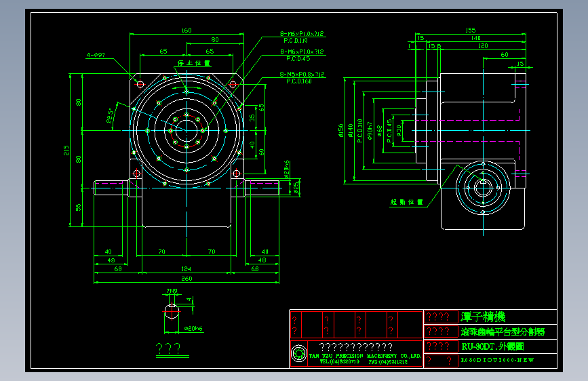Click the 8-M5xP0.8x?12 callout text
Image resolution: width=588 pixels, height=381 pixels.
[302, 75]
